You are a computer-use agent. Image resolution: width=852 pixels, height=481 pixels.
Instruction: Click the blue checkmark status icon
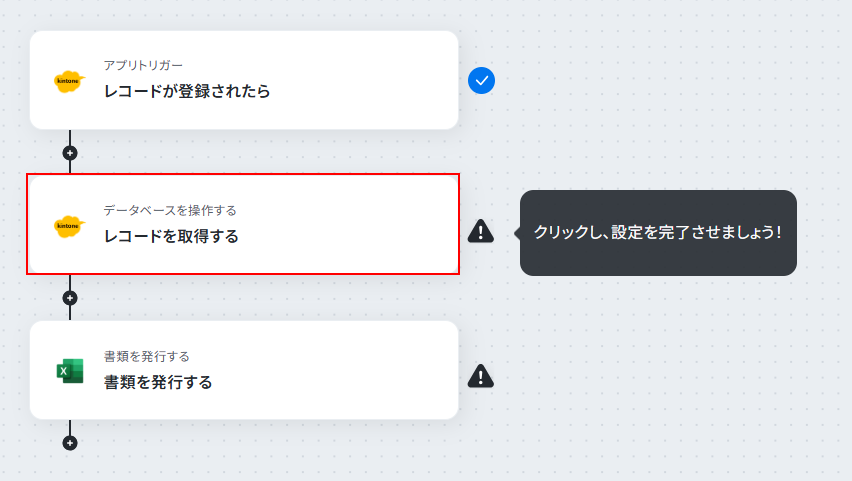(481, 80)
